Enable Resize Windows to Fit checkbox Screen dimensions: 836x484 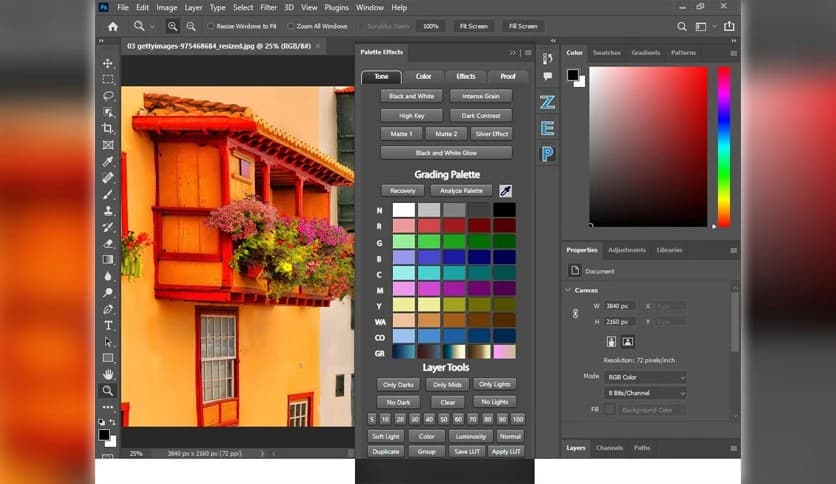click(210, 26)
